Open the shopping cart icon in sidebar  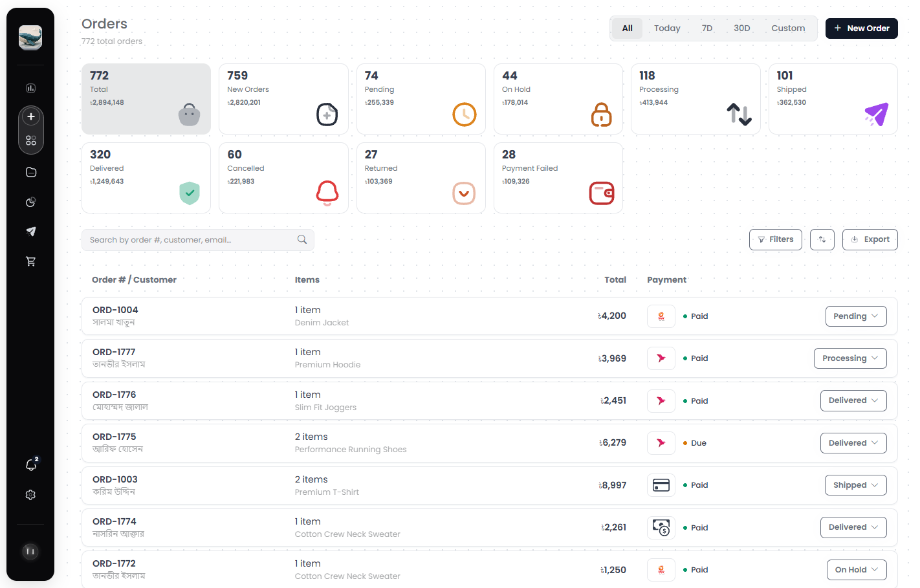pos(30,261)
